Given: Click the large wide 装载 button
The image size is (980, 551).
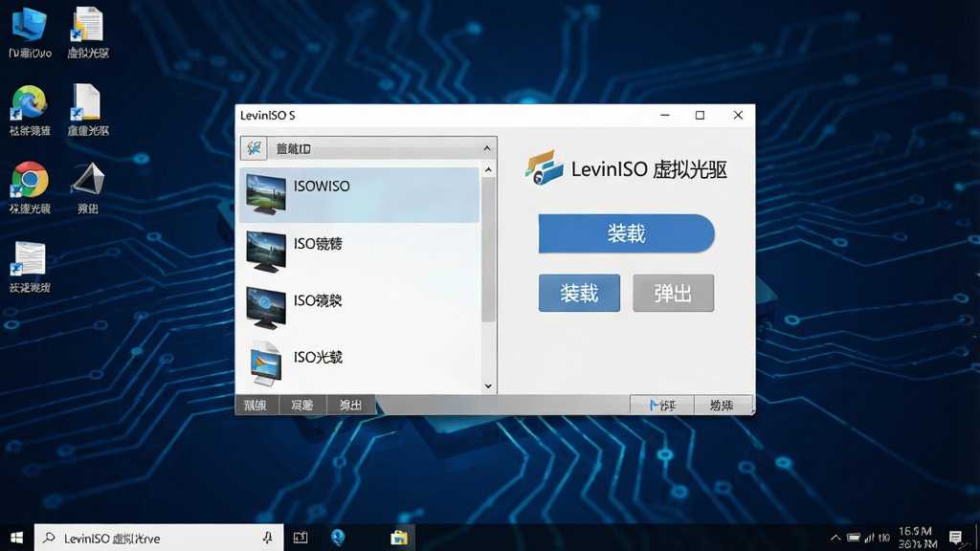Looking at the screenshot, I should tap(626, 233).
